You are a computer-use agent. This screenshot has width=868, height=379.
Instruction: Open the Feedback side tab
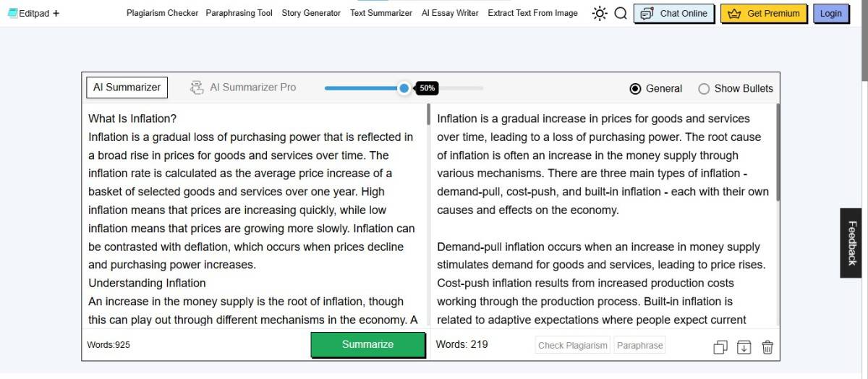pyautogui.click(x=851, y=243)
